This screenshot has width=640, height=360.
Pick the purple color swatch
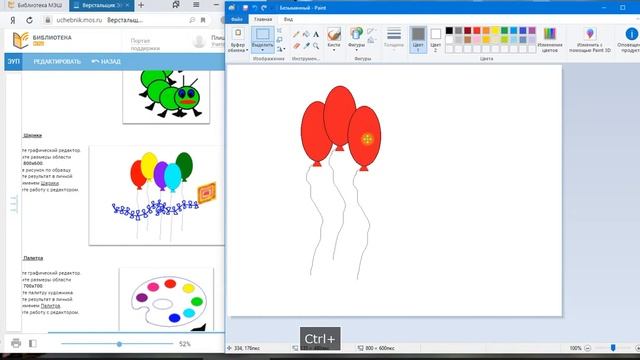point(532,31)
